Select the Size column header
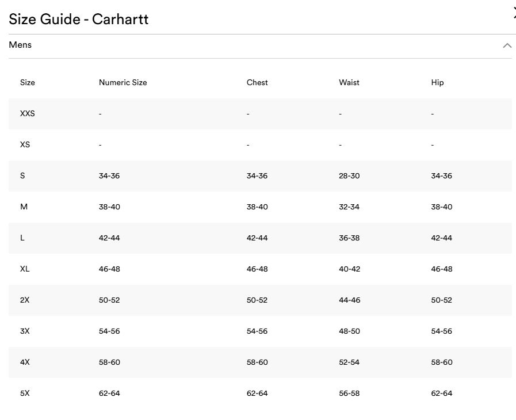The image size is (516, 420). [x=28, y=82]
